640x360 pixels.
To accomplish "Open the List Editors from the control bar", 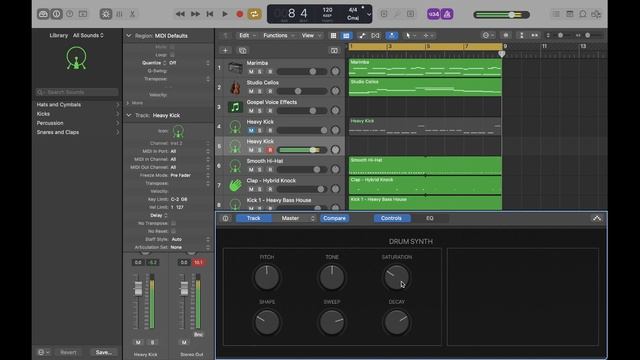I will [556, 14].
